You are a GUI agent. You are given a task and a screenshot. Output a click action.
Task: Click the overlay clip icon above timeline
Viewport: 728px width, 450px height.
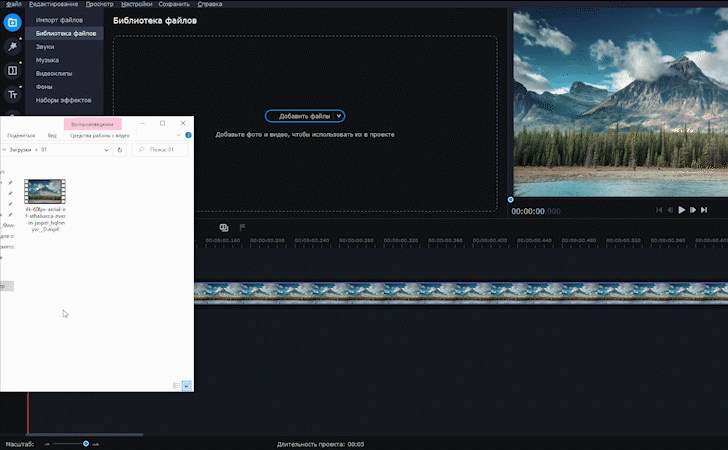click(224, 228)
